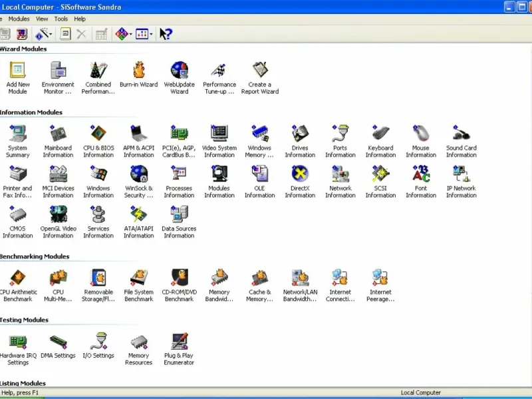Open the Modules menu
The height and width of the screenshot is (399, 532).
coord(19,19)
